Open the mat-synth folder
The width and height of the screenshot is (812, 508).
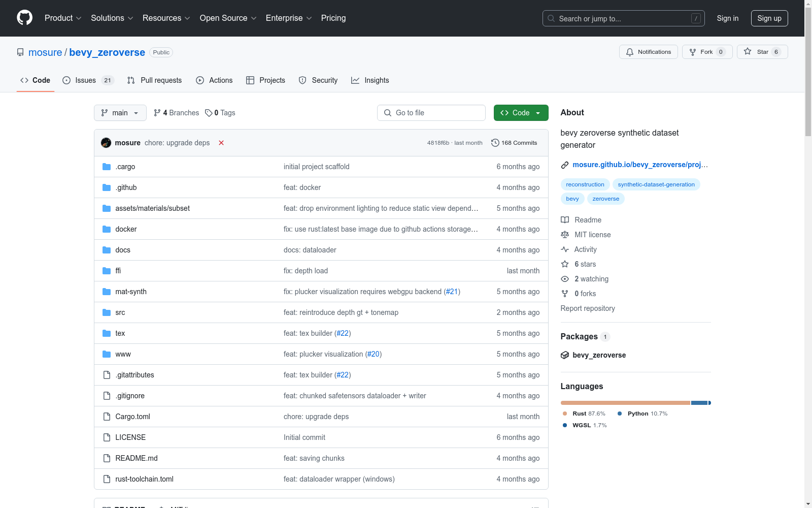tap(131, 292)
